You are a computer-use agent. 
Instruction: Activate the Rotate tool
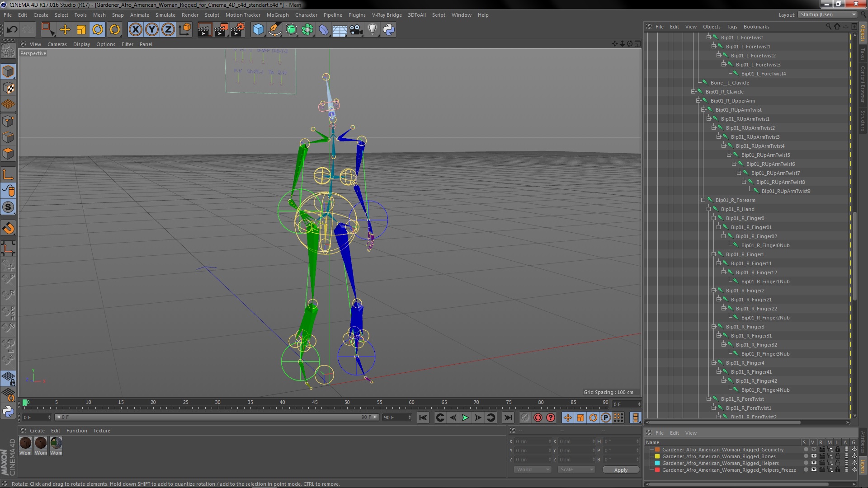[x=98, y=30]
